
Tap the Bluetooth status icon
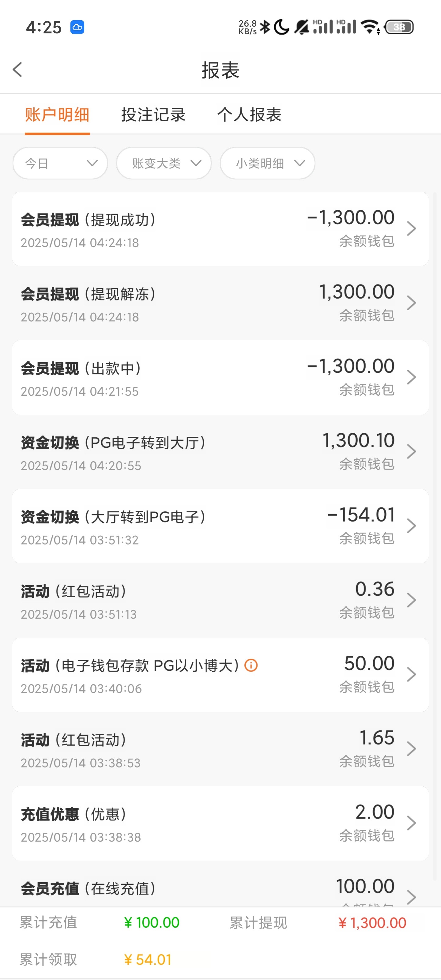pyautogui.click(x=265, y=27)
